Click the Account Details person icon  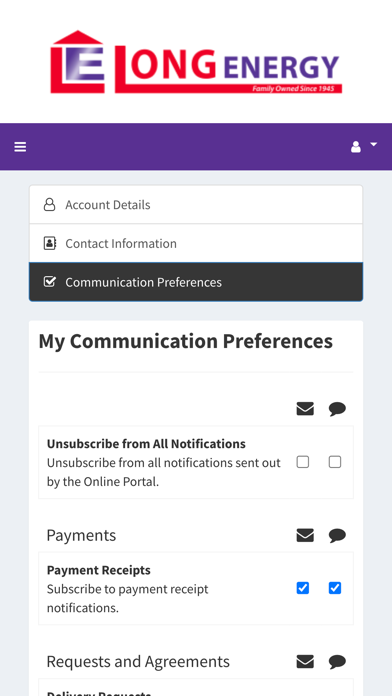49,205
